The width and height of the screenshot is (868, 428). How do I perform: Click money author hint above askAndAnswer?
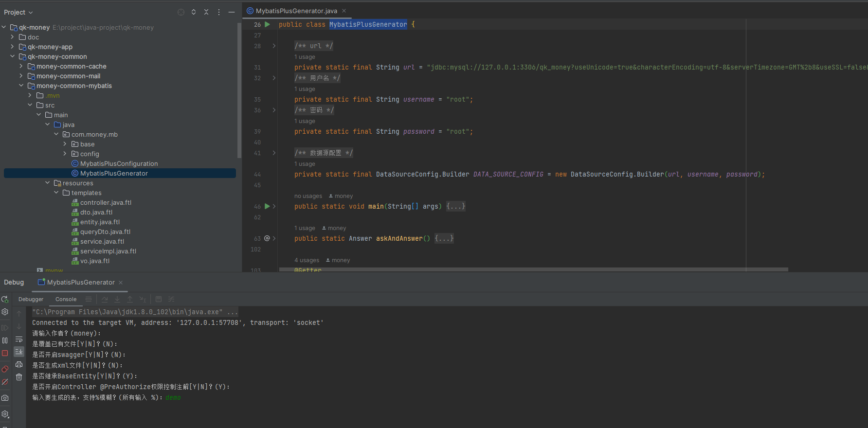(x=334, y=228)
